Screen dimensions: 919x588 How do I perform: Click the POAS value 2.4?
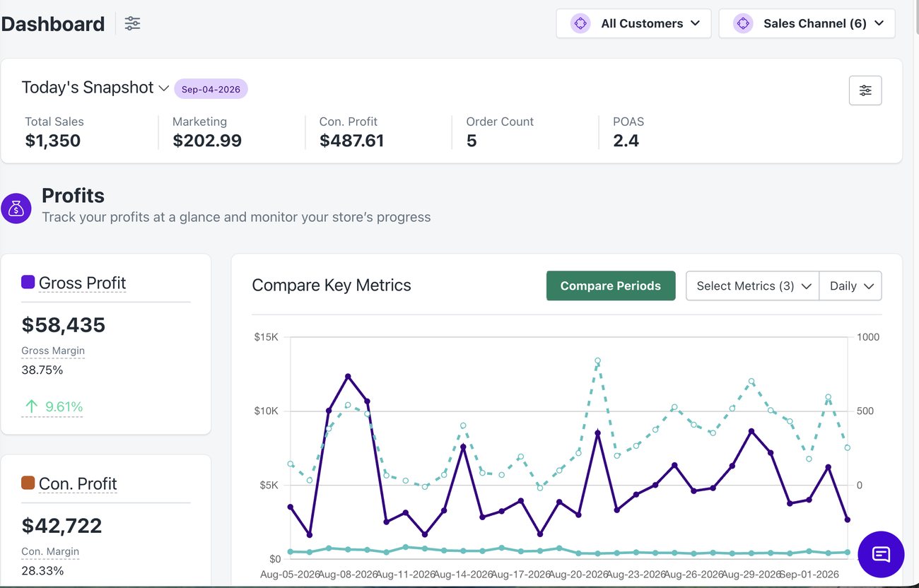pyautogui.click(x=626, y=141)
